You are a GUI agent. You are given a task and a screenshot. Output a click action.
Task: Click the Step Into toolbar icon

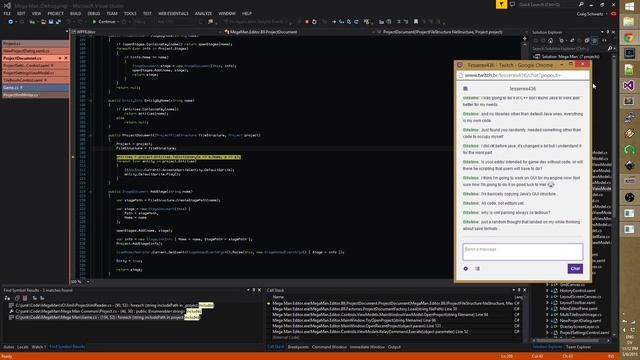pyautogui.click(x=341, y=22)
